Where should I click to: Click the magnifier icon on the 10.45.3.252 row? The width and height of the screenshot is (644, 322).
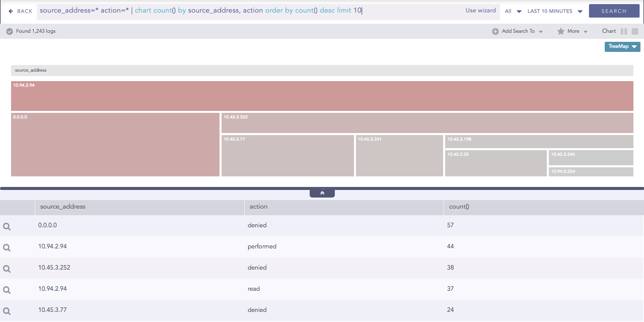coord(7,268)
